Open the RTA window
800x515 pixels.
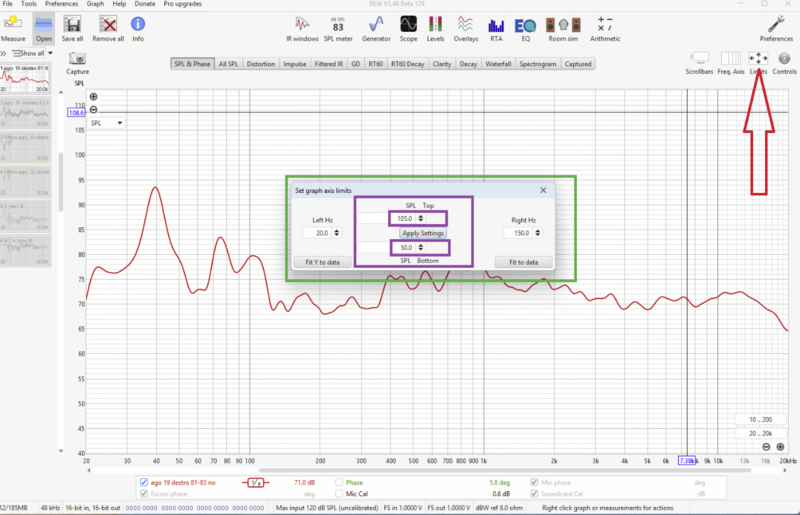click(x=496, y=29)
